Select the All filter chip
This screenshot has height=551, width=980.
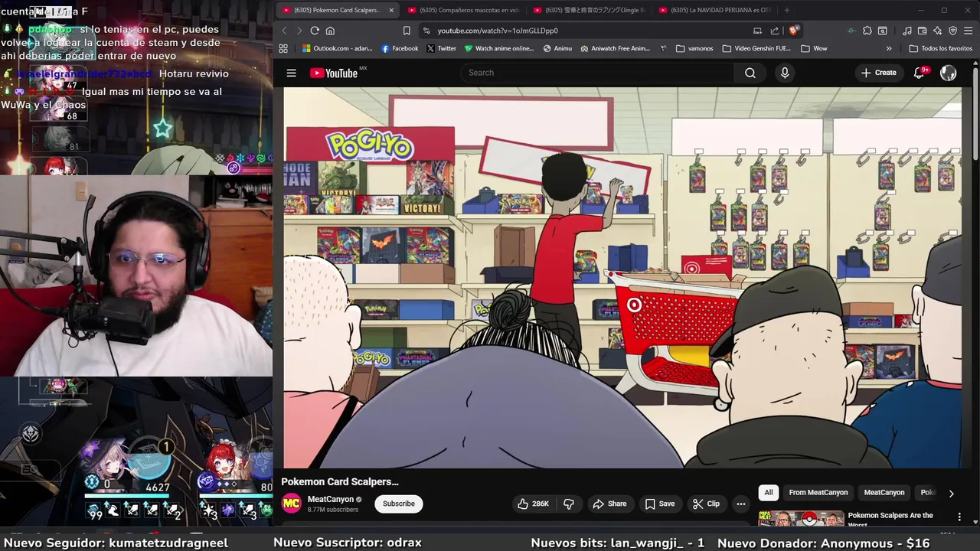[x=769, y=493]
